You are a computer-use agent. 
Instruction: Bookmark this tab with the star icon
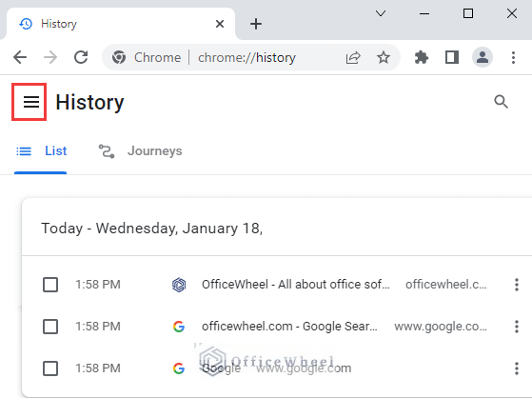click(383, 57)
